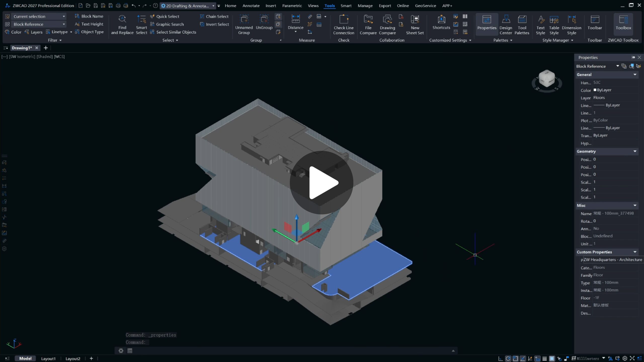This screenshot has height=362, width=644.
Task: Click the Quick Select button
Action: click(165, 16)
